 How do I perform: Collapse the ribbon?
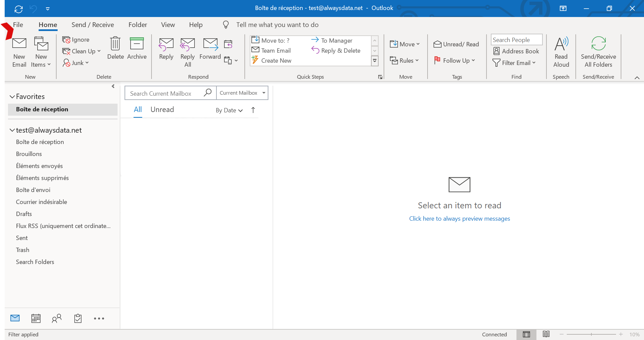[637, 78]
